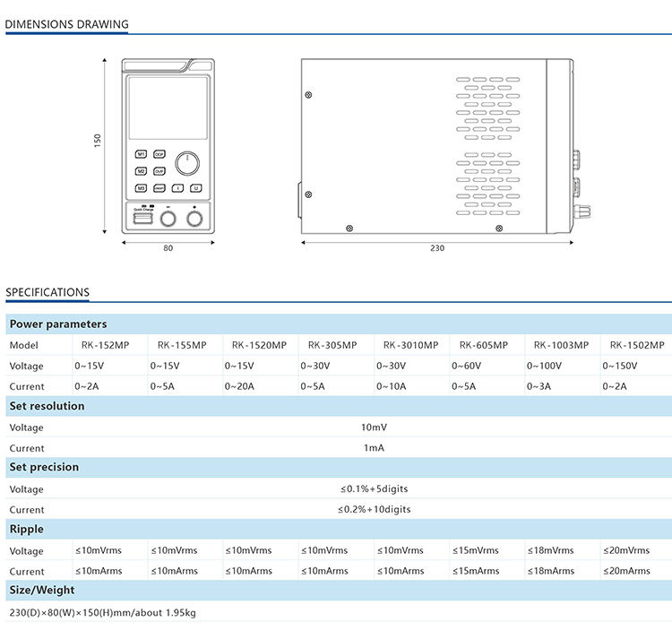
Task: Select model RK-605MP column header
Action: [x=484, y=345]
